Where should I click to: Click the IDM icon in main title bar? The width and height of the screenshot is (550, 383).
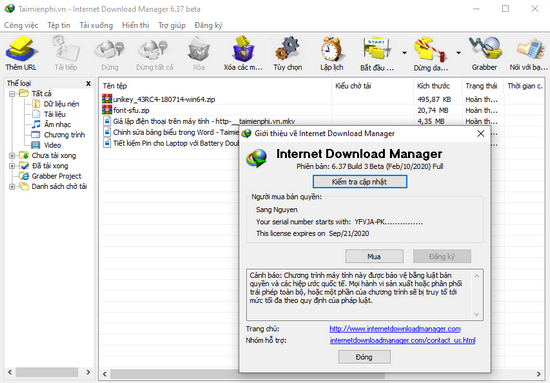point(10,8)
